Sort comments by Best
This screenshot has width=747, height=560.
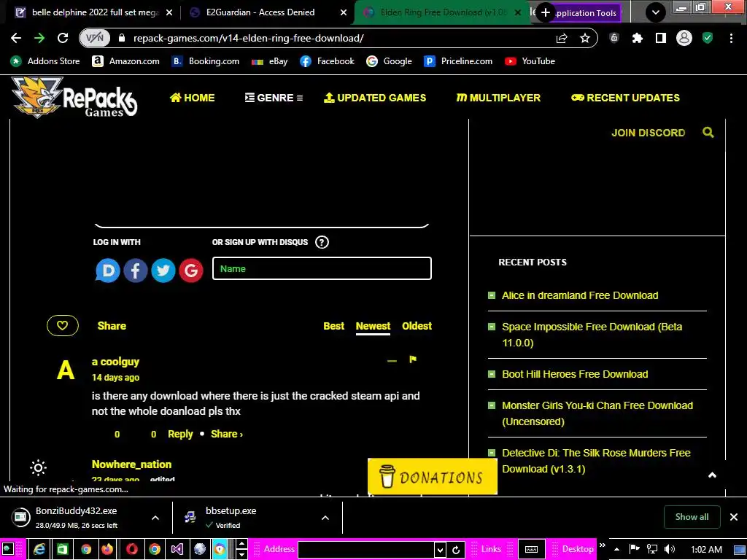(x=333, y=326)
